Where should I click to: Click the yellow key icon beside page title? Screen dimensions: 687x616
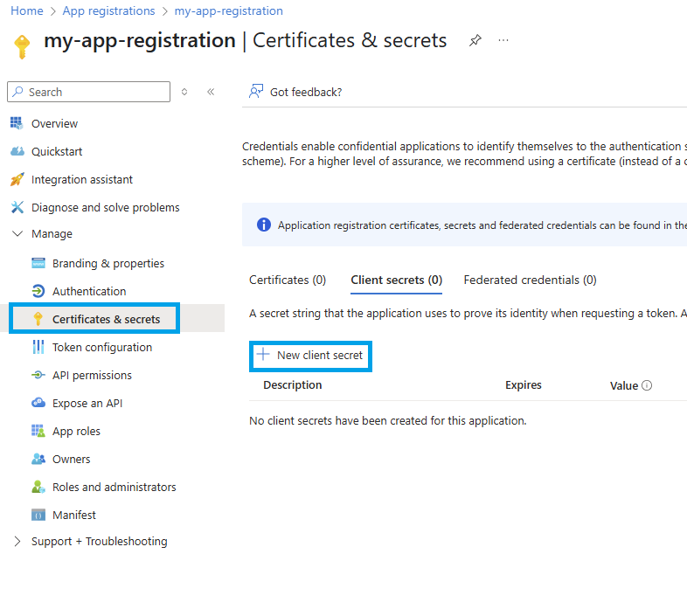pyautogui.click(x=22, y=46)
